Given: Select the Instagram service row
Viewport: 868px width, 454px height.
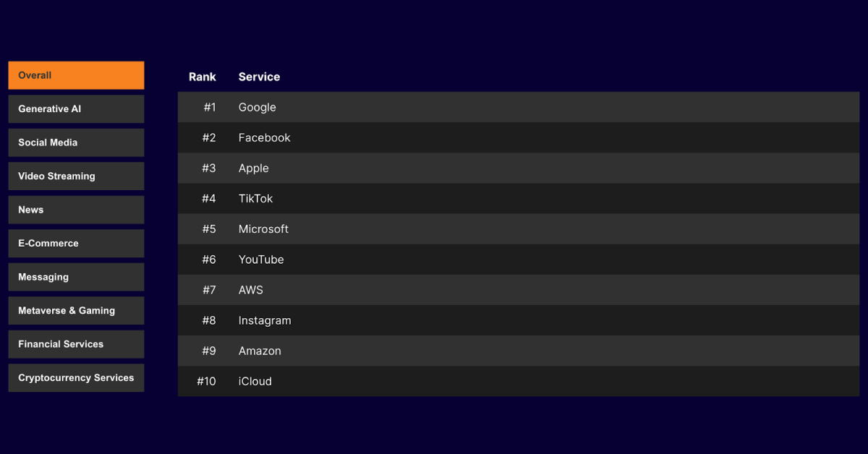Looking at the screenshot, I should 265,320.
